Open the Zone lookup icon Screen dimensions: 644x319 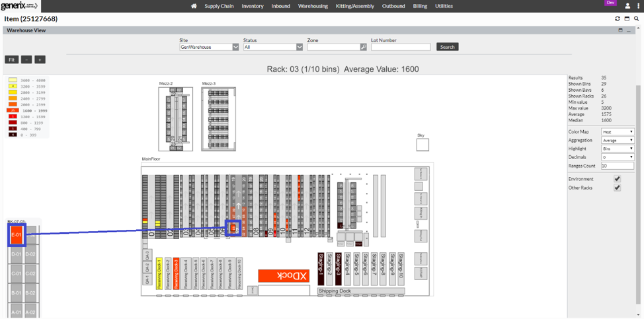(364, 47)
